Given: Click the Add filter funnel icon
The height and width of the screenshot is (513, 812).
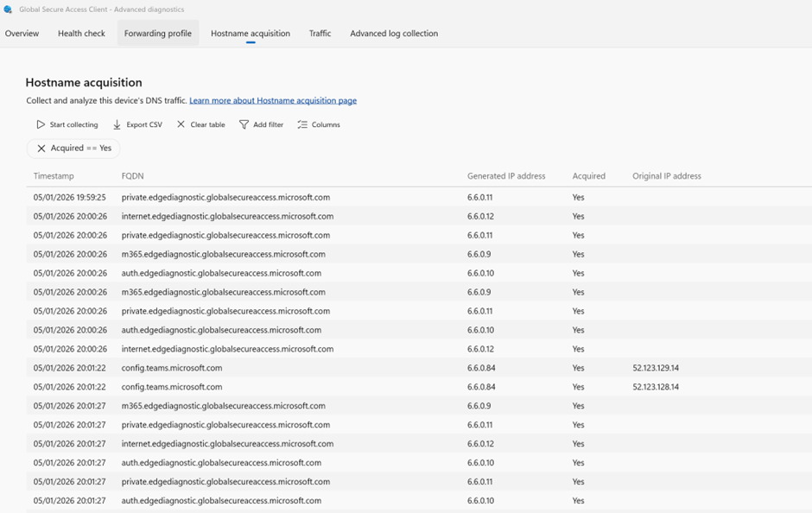Looking at the screenshot, I should pyautogui.click(x=244, y=124).
